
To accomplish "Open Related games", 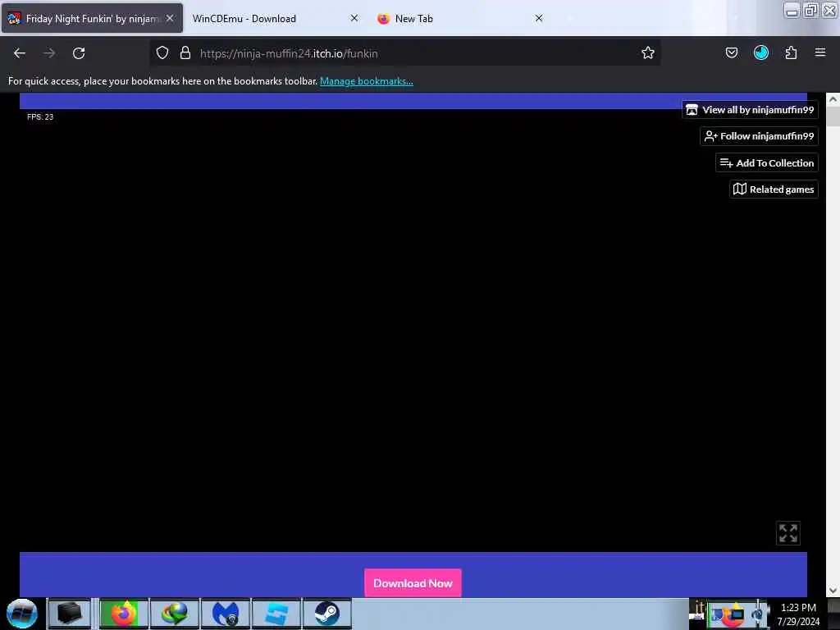I will click(774, 189).
